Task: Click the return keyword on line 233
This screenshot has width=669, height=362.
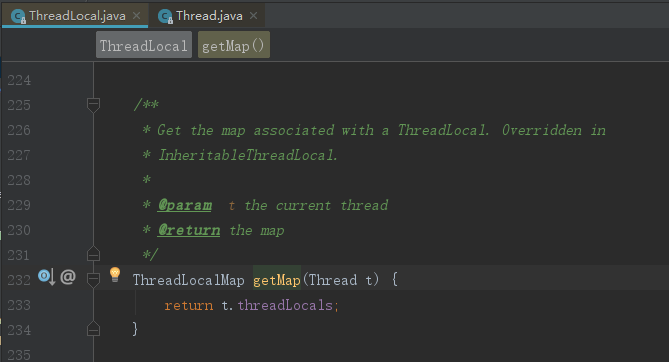Action: click(x=189, y=305)
